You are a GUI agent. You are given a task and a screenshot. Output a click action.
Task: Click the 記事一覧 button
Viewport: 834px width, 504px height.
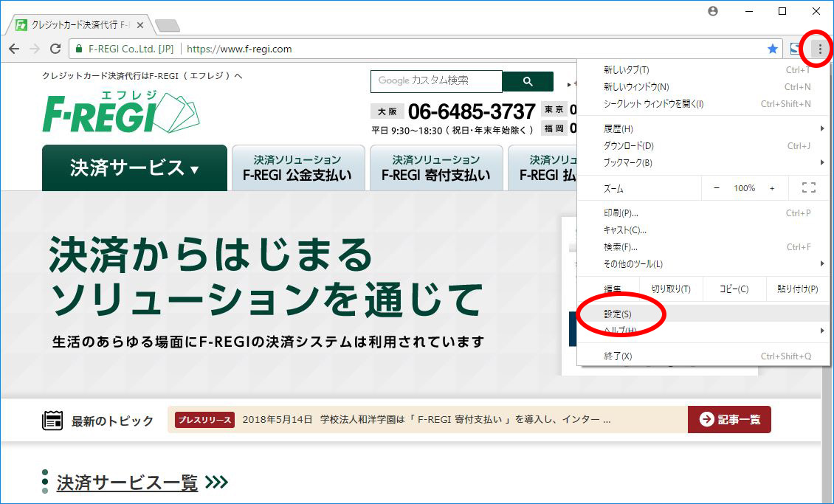729,419
